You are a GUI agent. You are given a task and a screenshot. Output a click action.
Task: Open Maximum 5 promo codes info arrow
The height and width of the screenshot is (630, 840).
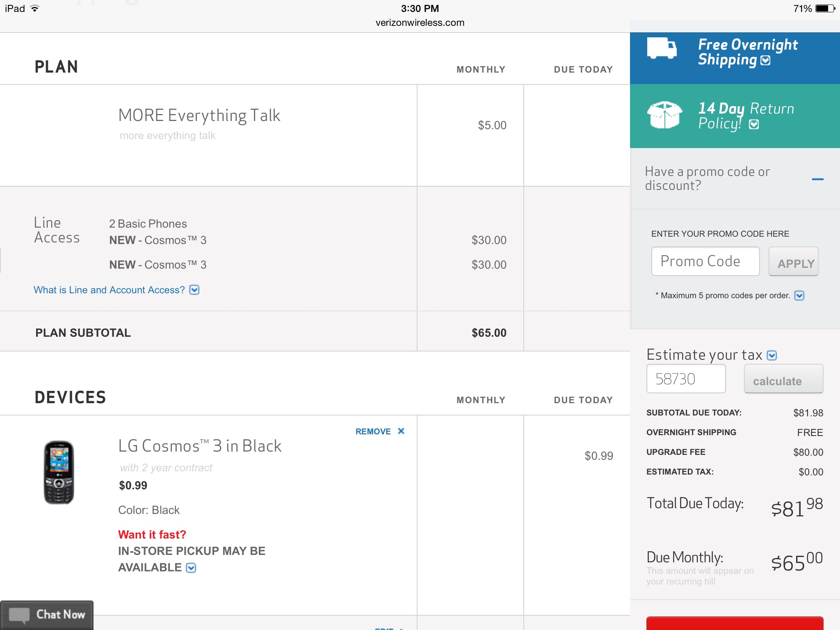[799, 295]
